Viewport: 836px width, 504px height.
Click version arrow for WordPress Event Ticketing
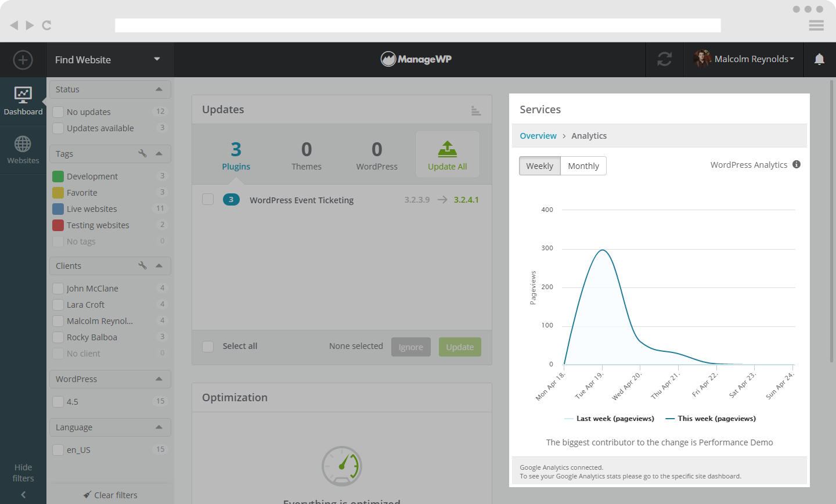(x=442, y=200)
